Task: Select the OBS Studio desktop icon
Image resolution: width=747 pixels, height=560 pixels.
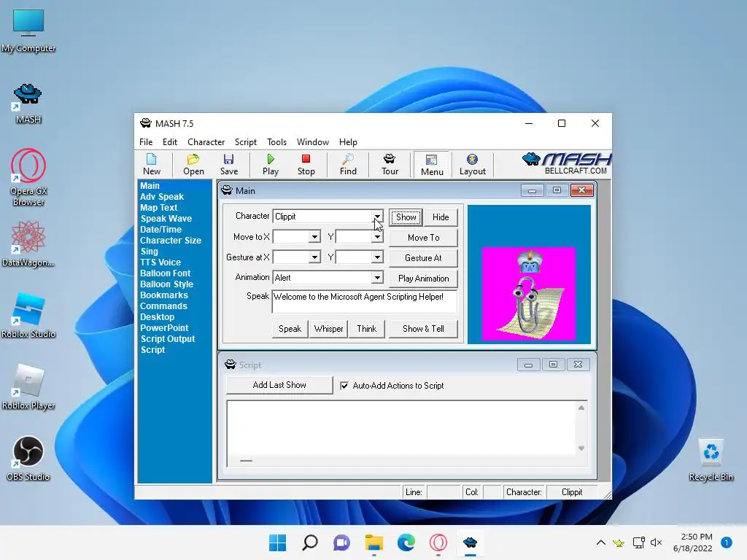Action: click(28, 458)
